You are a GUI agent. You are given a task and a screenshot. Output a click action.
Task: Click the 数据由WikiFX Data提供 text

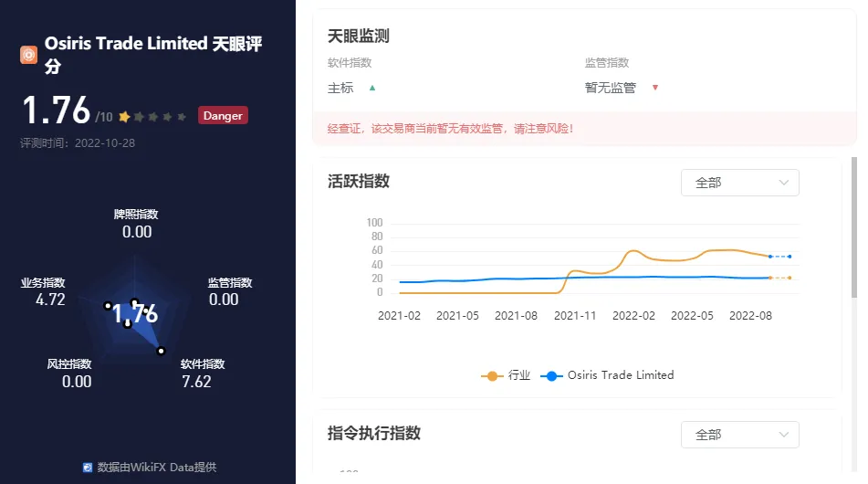click(x=157, y=468)
